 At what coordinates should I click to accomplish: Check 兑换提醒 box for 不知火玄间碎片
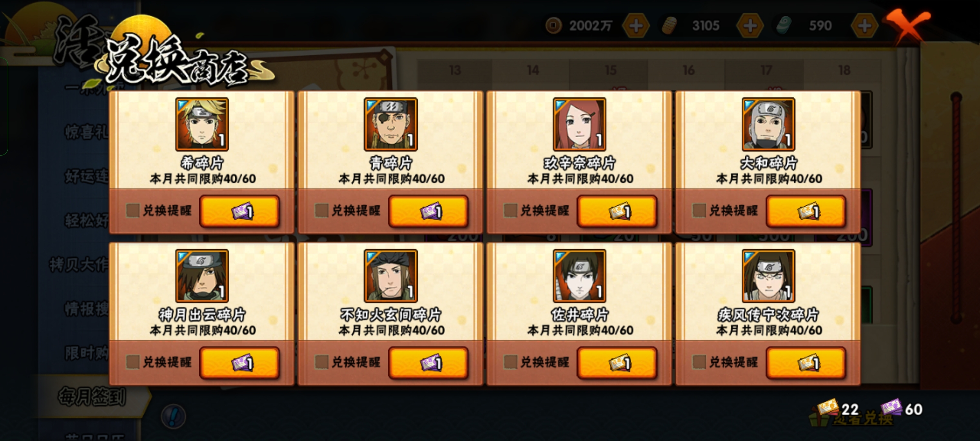322,362
